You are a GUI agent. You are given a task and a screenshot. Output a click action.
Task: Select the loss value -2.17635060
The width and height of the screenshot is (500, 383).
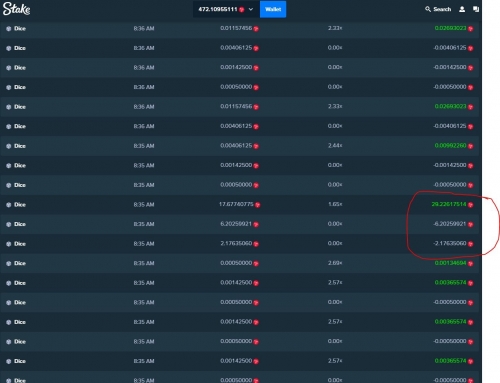pos(449,243)
